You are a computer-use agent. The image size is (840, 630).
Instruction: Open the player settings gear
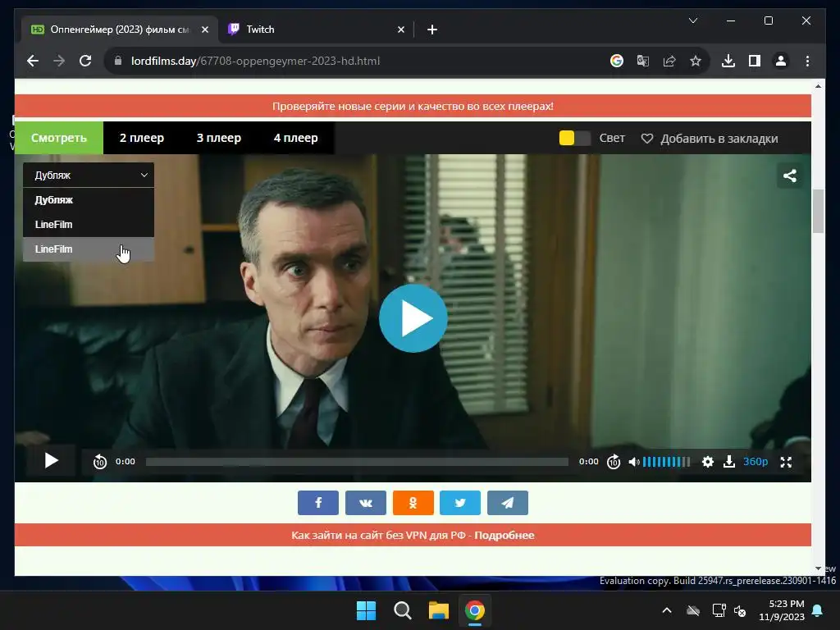[x=708, y=462]
